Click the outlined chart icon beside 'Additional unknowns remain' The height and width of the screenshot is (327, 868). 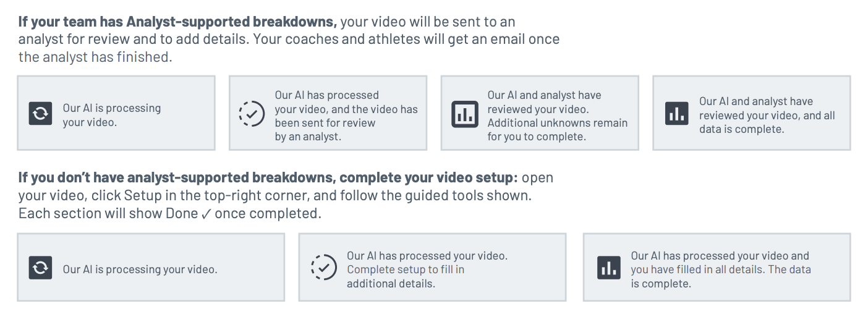465,114
